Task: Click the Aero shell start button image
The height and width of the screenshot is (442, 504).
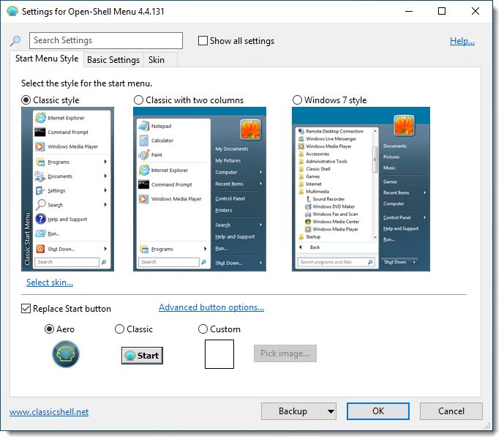Action: click(66, 354)
